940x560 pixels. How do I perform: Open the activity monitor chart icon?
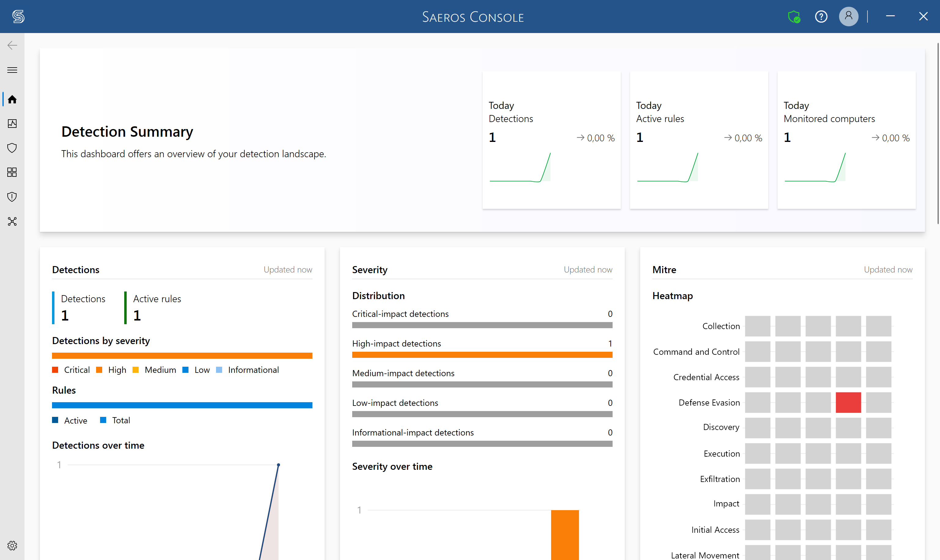(12, 123)
